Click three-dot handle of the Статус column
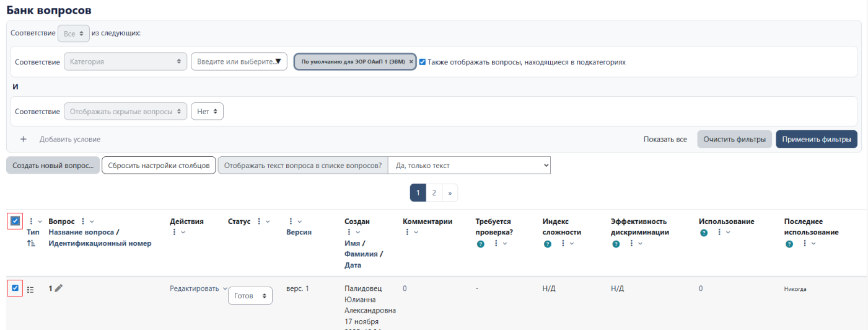The width and height of the screenshot is (868, 330). click(x=259, y=221)
